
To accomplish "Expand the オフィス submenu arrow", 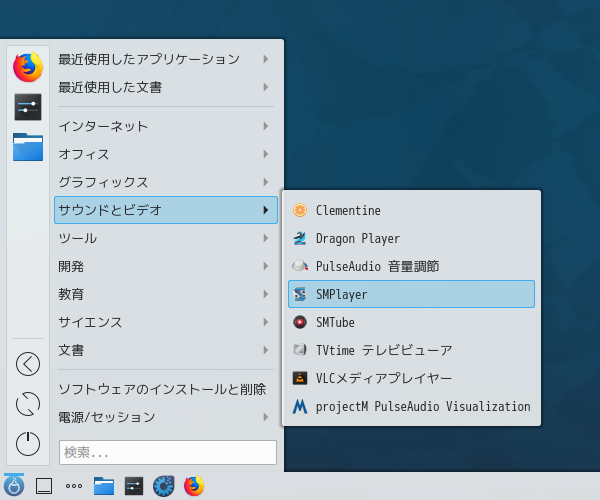I will point(266,154).
